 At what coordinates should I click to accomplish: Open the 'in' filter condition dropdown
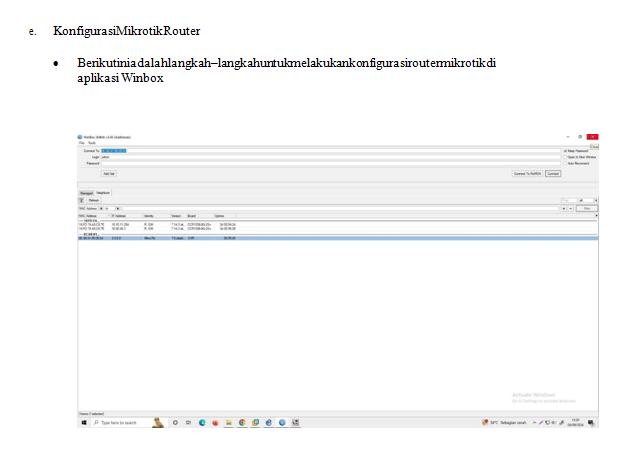coord(118,209)
